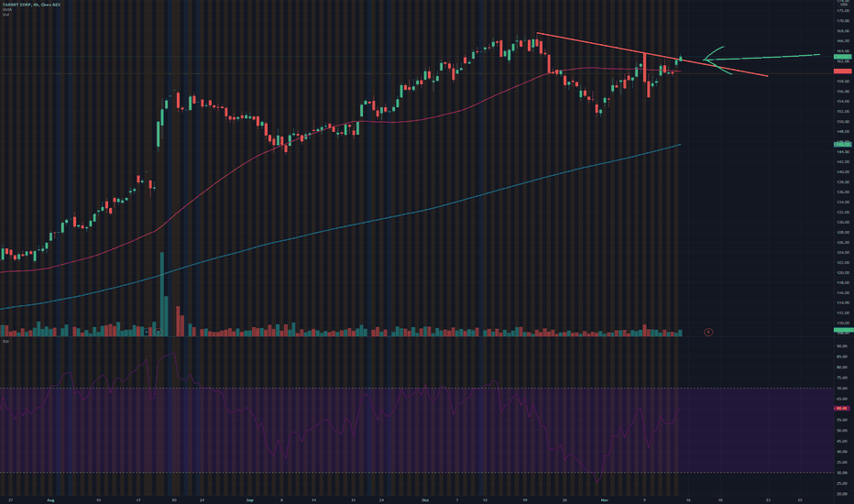The image size is (854, 504).
Task: Click the green current price label
Action: (843, 57)
